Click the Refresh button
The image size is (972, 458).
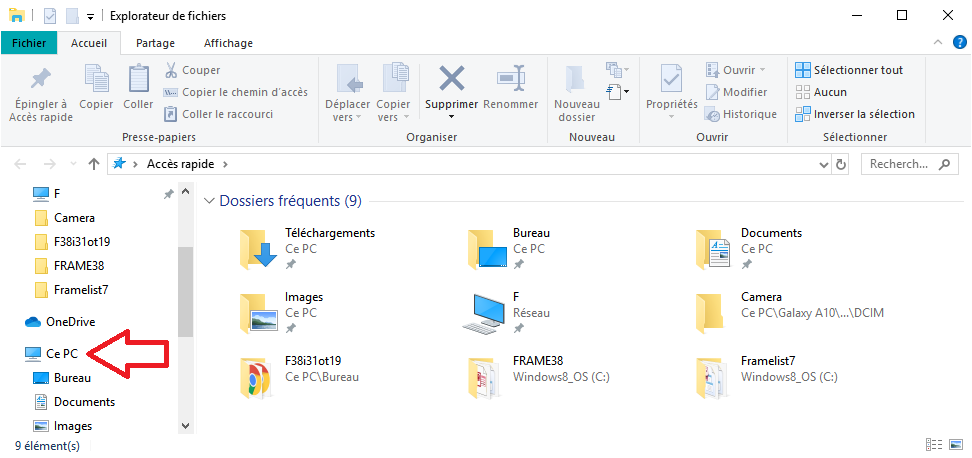point(841,164)
